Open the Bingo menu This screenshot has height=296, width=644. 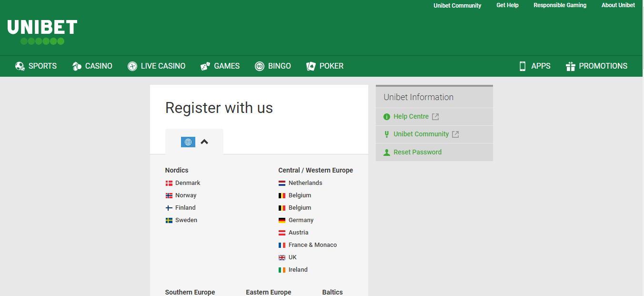tap(273, 66)
